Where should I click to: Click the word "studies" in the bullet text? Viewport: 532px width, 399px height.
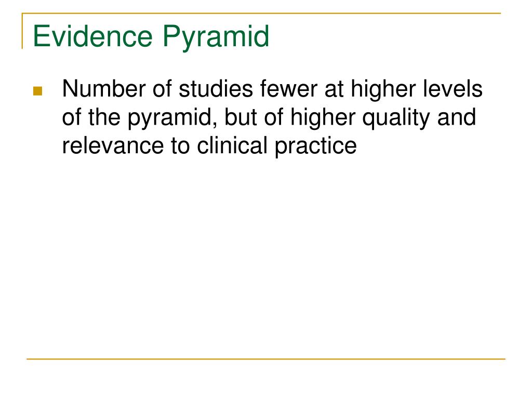[216, 89]
